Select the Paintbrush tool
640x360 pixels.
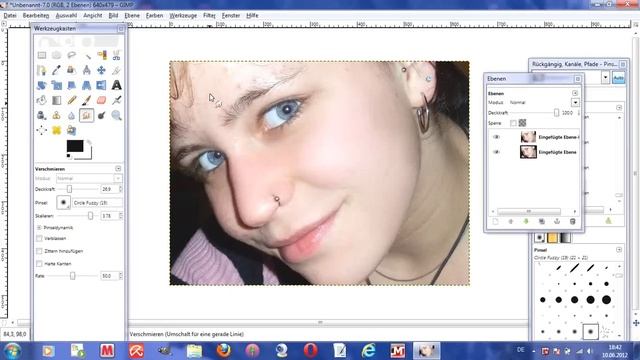(x=87, y=100)
